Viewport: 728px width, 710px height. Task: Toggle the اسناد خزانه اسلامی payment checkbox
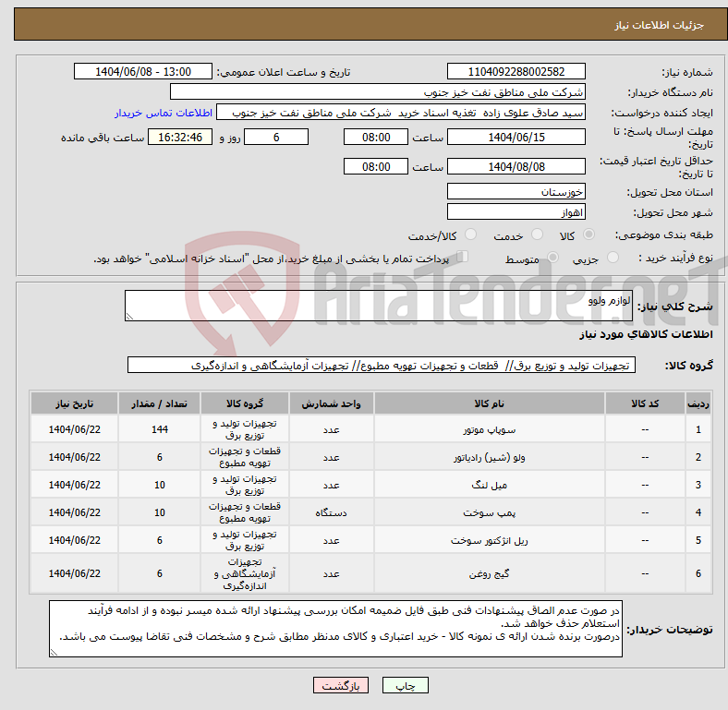[463, 257]
